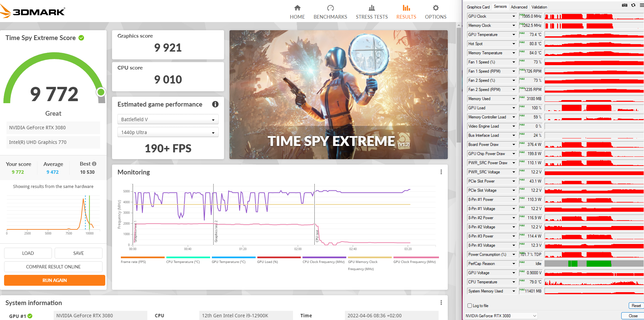Open the CPU Temperature sensor dropdown
The image size is (644, 320).
click(514, 282)
